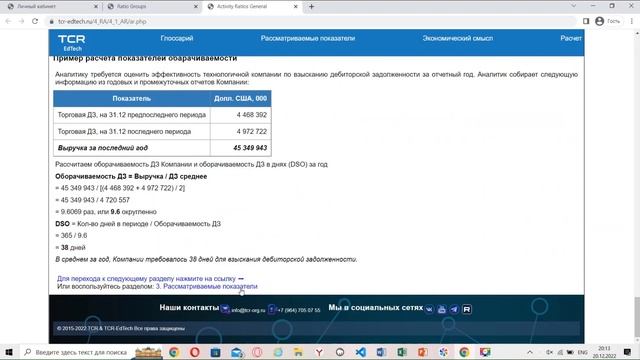
Task: Close the Ratio Groups tab
Action: pos(196,7)
